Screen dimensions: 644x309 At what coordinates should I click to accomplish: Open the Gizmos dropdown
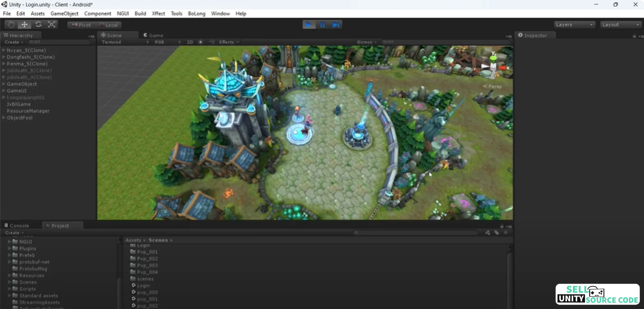(366, 42)
